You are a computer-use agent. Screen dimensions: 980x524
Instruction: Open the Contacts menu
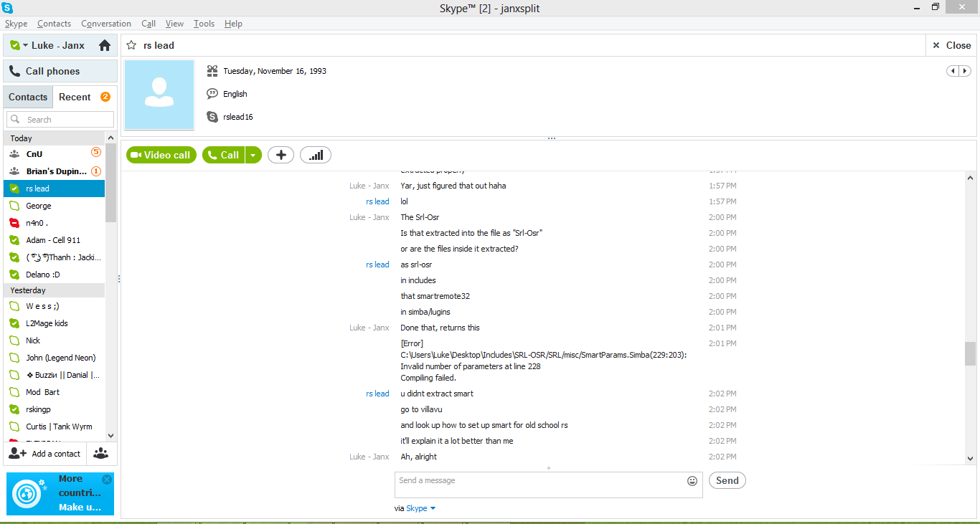point(54,24)
